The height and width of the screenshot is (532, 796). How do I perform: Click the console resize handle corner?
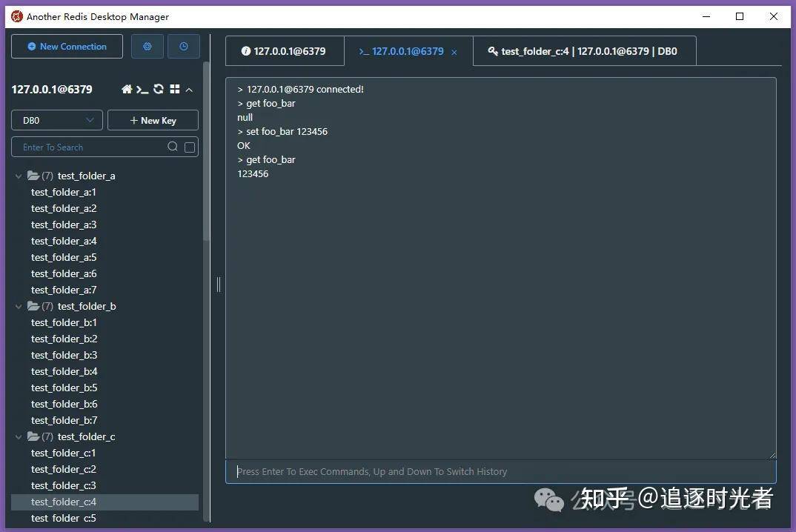pos(772,456)
